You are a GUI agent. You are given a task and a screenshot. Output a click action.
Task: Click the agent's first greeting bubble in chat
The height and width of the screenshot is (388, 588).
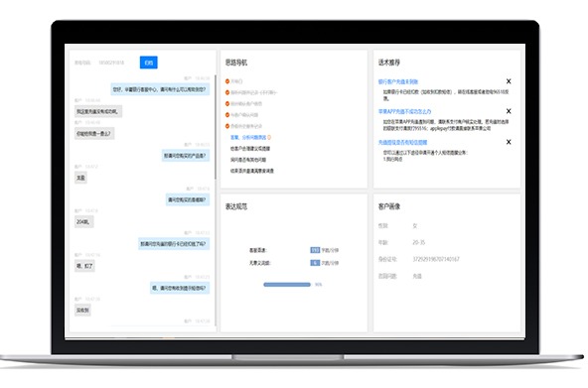coord(160,89)
